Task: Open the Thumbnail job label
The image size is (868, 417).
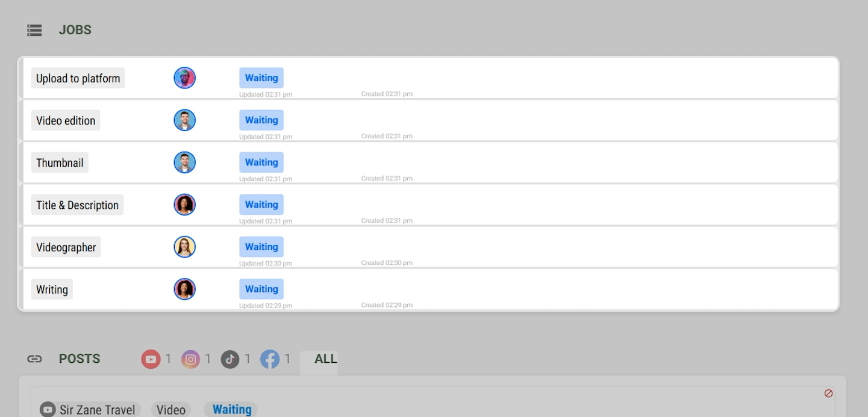Action: [x=60, y=162]
